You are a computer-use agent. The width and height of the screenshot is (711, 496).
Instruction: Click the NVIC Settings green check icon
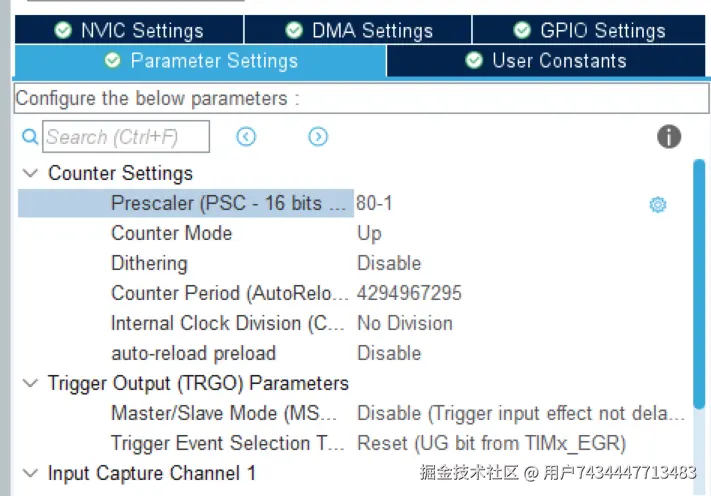63,30
